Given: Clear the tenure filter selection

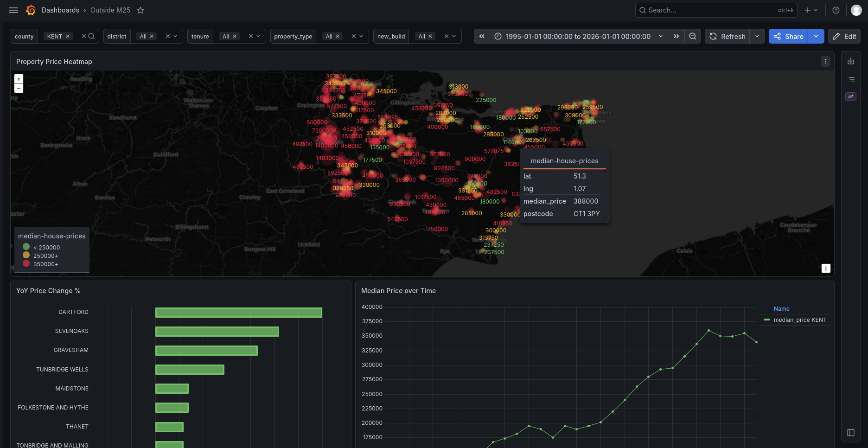Looking at the screenshot, I should pos(251,36).
